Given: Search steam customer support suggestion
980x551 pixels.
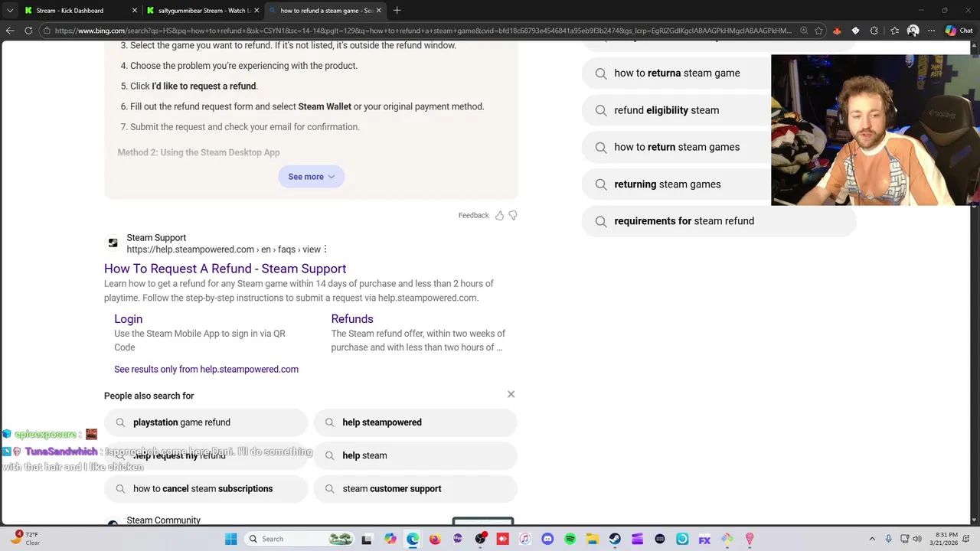Looking at the screenshot, I should pyautogui.click(x=415, y=488).
